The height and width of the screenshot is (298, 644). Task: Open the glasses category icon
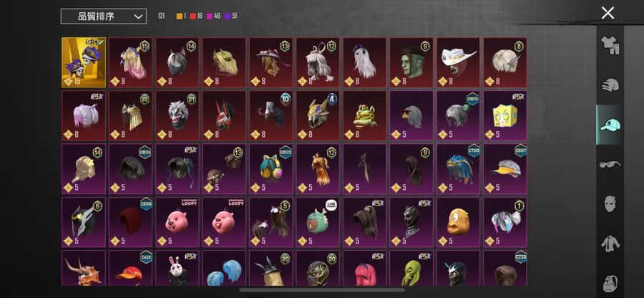coord(610,165)
